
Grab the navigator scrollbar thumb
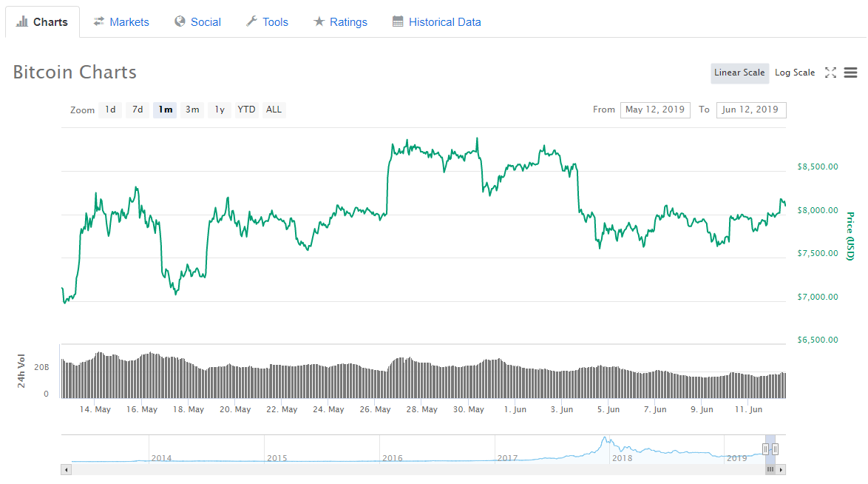[x=770, y=470]
